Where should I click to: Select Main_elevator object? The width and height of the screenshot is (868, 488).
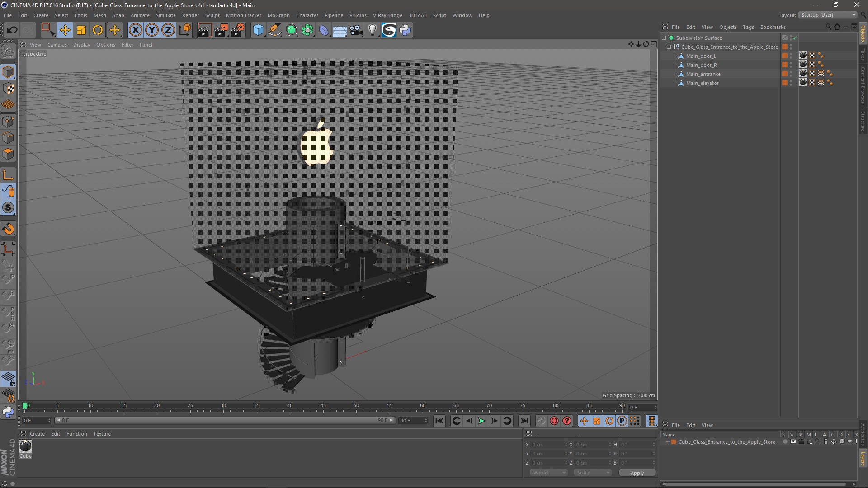coord(702,83)
